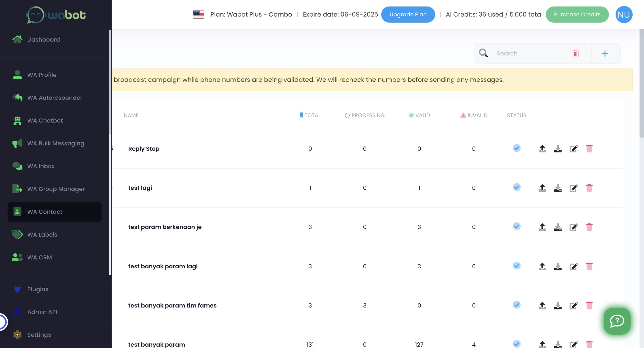Delete the test banyak param lagi list
The width and height of the screenshot is (644, 348).
pos(589,266)
